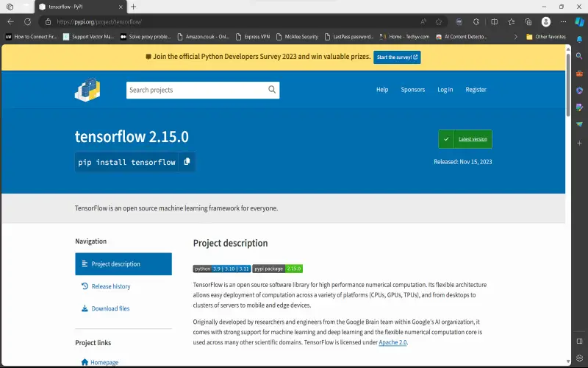Open Express VPN bookmark
The image size is (588, 368).
253,37
